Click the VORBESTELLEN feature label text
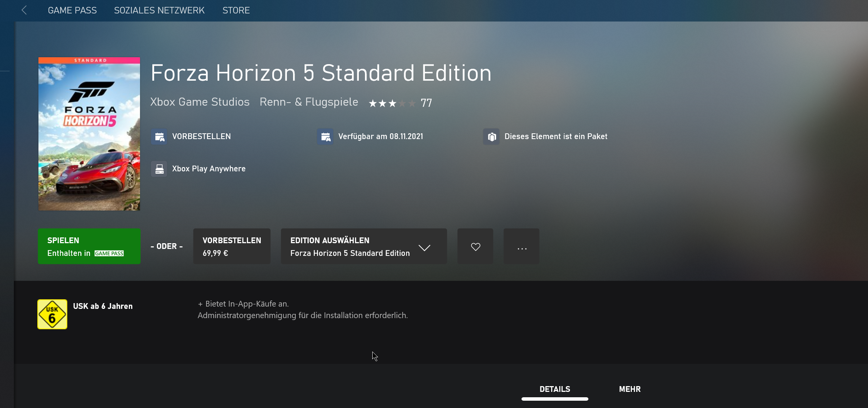 click(202, 136)
